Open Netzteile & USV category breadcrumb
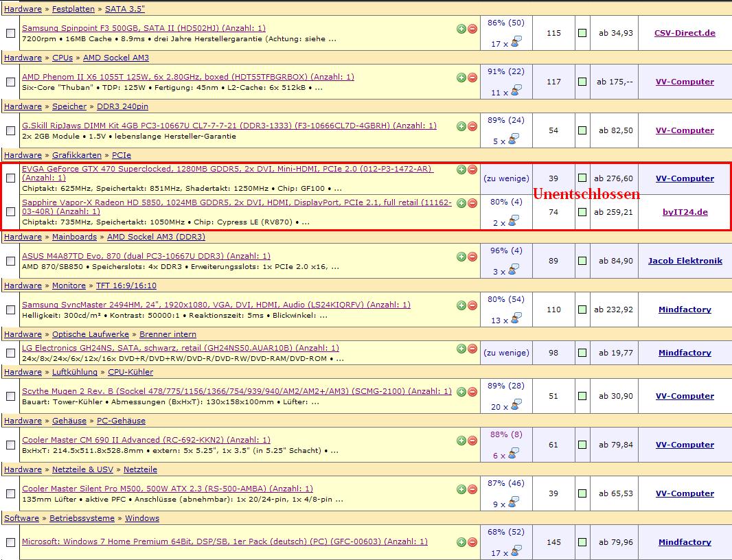The width and height of the screenshot is (732, 560). [x=82, y=469]
